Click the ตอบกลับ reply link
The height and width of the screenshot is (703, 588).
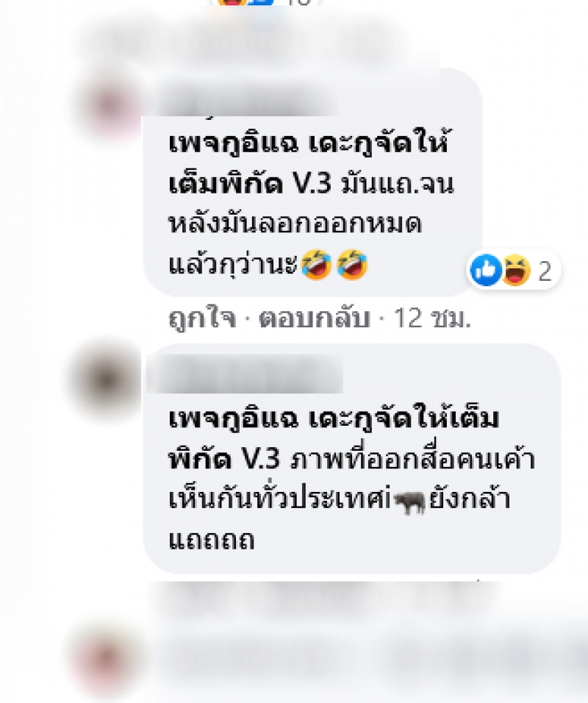tap(315, 318)
